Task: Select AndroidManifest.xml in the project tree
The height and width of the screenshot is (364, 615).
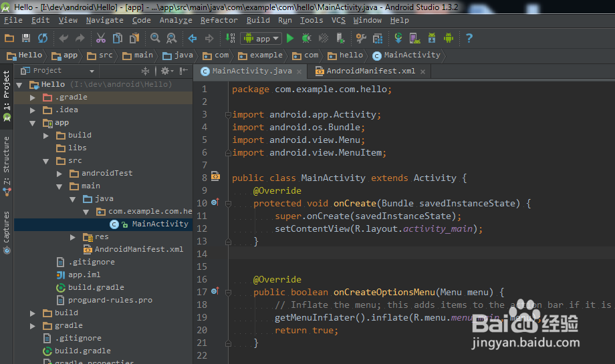Action: coord(133,249)
